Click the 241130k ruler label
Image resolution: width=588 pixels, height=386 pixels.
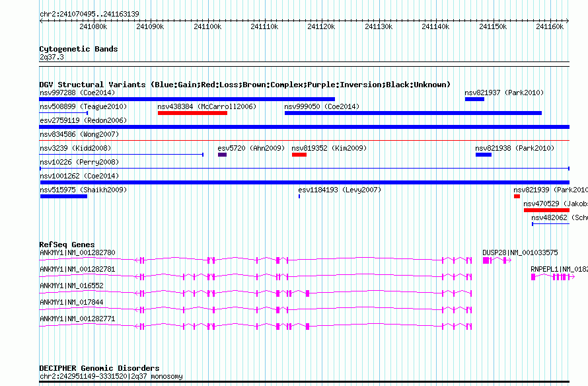pos(379,26)
